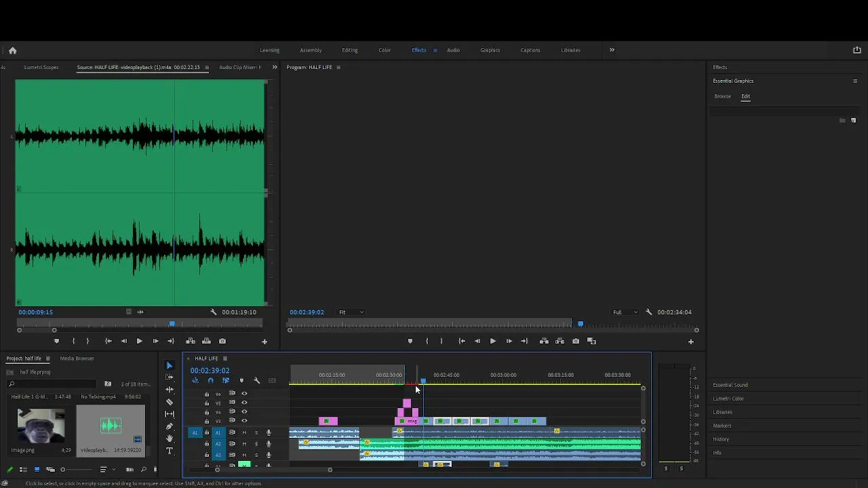
Task: Toggle Linked Selection in timeline
Action: [x=226, y=381]
